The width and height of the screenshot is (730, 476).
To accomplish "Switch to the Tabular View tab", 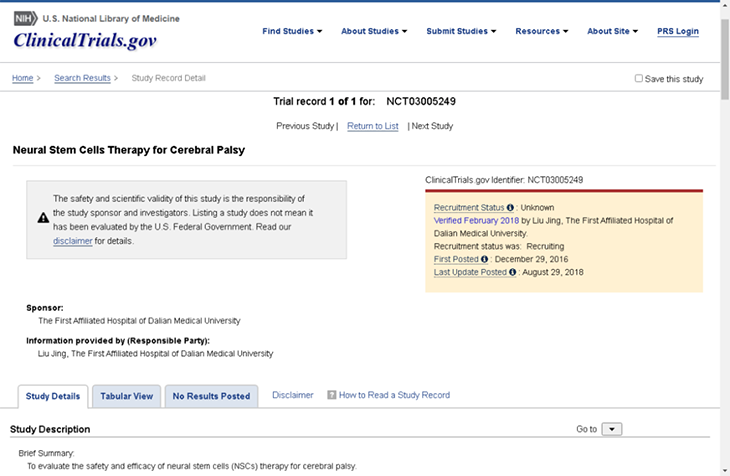I will 127,396.
